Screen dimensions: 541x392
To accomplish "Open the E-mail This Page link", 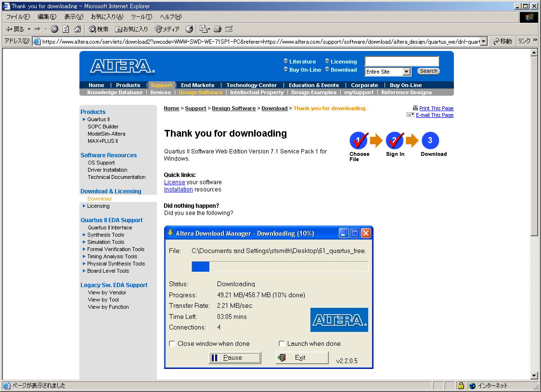I will click(435, 115).
